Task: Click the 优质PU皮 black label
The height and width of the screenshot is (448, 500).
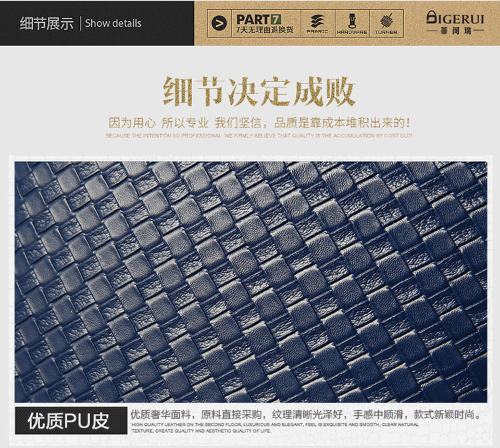Action: point(71,421)
